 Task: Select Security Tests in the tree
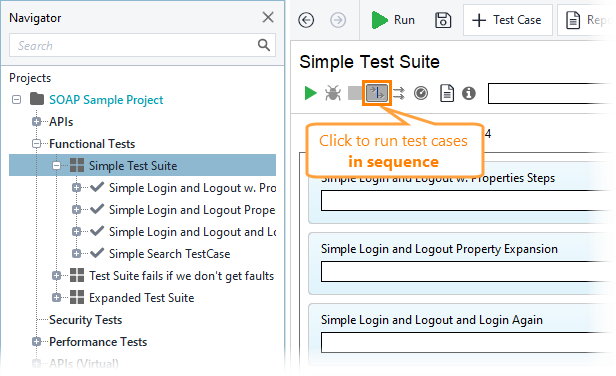click(86, 320)
